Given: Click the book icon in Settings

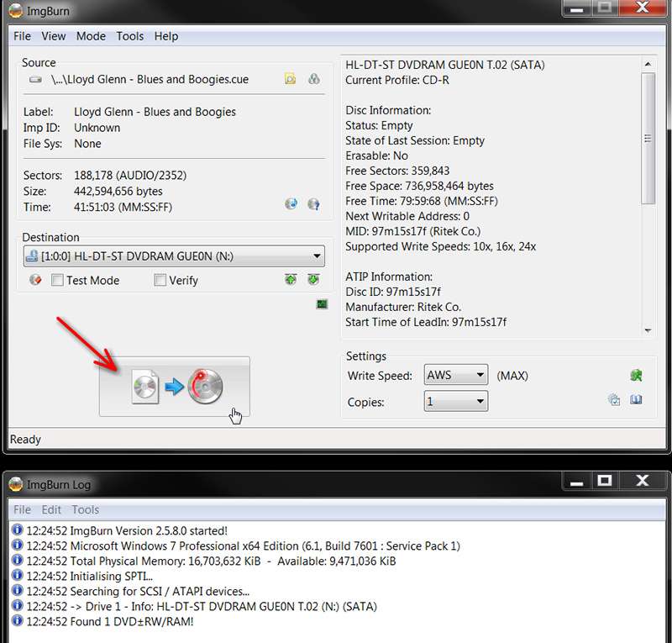Looking at the screenshot, I should coord(636,400).
